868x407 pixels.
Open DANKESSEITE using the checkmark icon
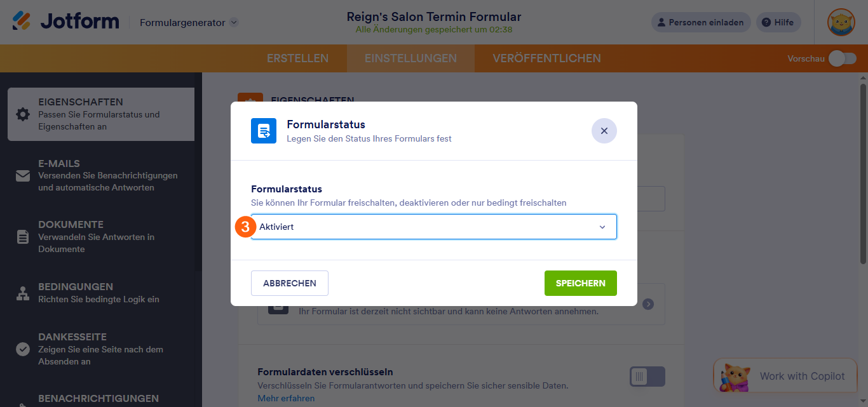click(22, 348)
